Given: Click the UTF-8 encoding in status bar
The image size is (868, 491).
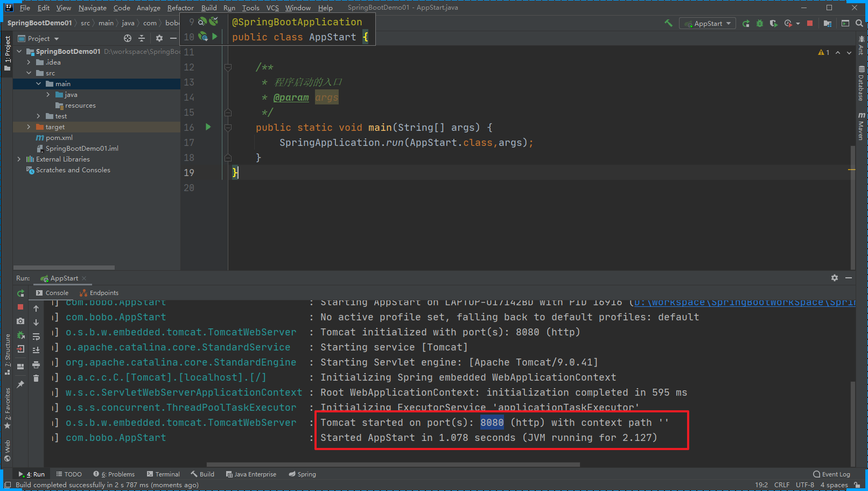Looking at the screenshot, I should point(805,485).
